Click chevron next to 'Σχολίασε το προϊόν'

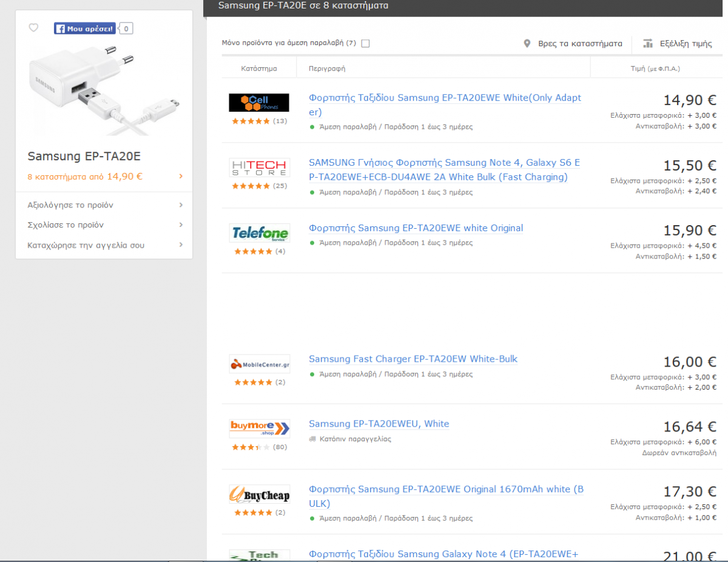pos(181,225)
